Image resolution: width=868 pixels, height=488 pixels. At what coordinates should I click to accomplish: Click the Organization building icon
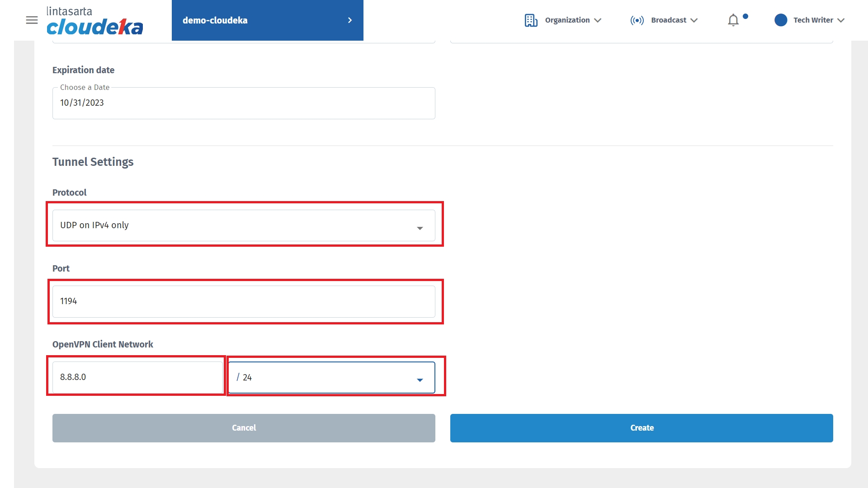531,20
